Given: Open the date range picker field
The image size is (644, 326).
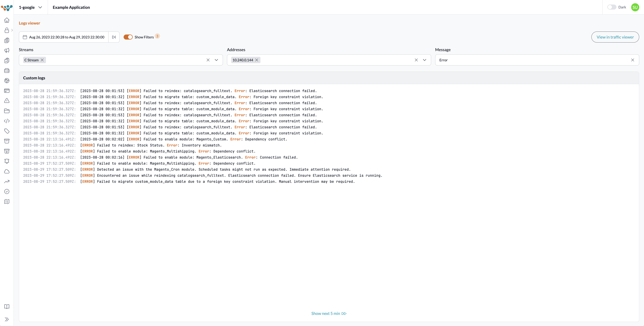Looking at the screenshot, I should click(64, 37).
